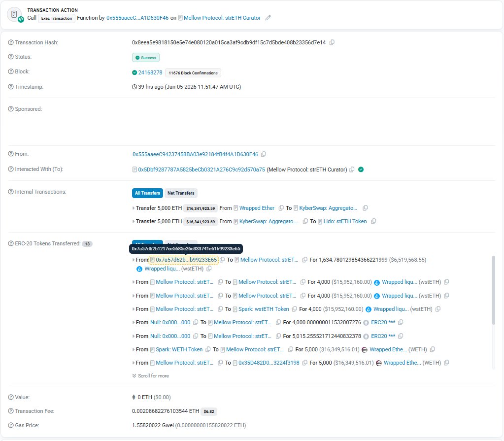
Task: Expand the Transfer 5,000 ETH to Lido row
Action: [134, 221]
